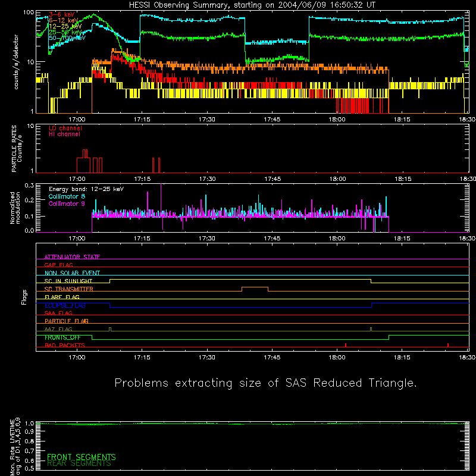Click the BAD_PACKETS red marker near 18:02
476x476 pixels.
346,345
